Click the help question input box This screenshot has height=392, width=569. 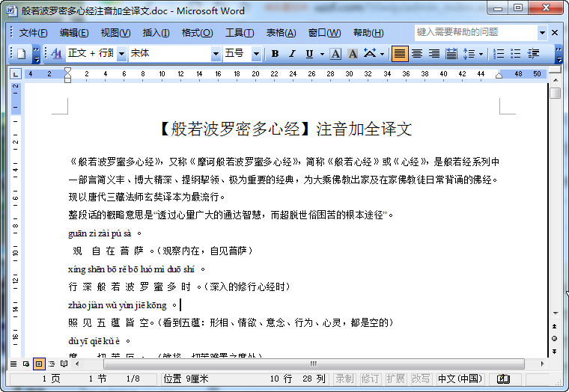coord(475,33)
